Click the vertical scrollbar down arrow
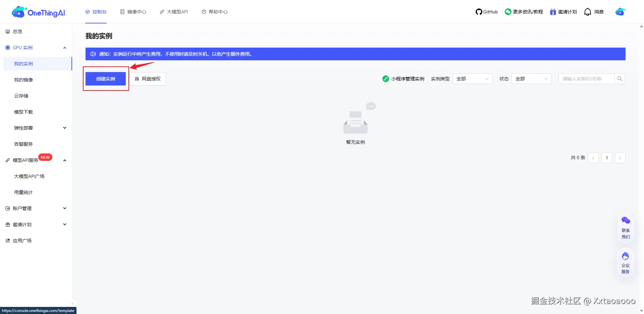Viewport: 644px width, 314px height. click(641, 310)
